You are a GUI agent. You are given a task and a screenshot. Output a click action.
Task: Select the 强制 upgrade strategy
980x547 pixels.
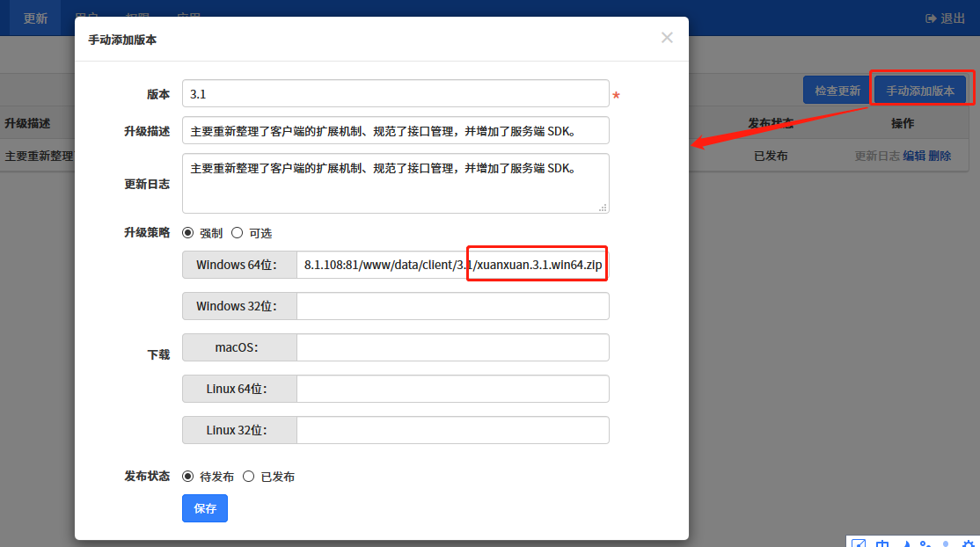188,233
